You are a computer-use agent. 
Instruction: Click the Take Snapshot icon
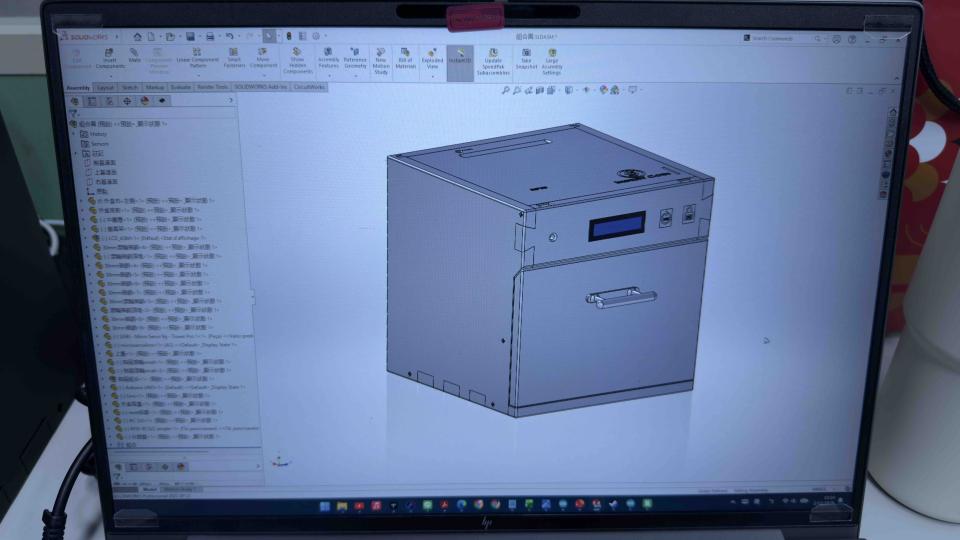(526, 59)
